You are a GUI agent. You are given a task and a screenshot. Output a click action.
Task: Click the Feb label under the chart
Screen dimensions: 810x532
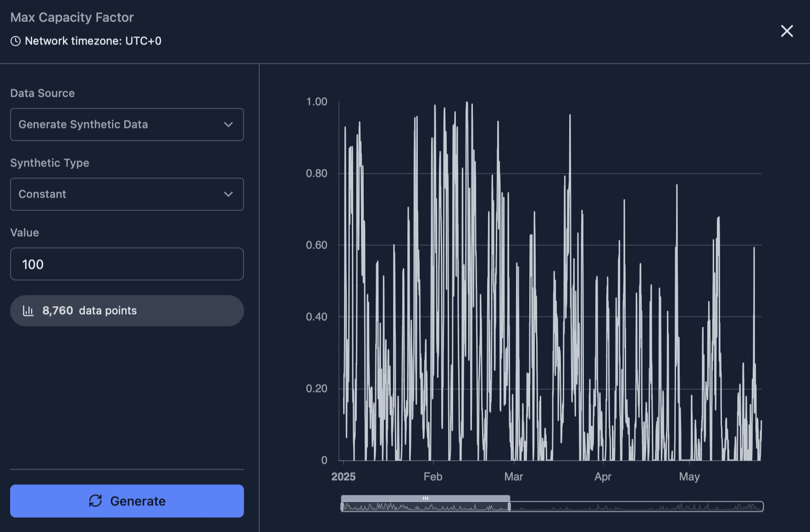point(432,477)
